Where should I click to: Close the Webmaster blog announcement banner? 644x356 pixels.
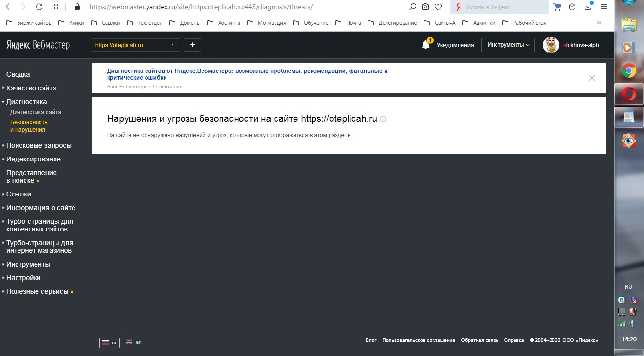point(592,78)
